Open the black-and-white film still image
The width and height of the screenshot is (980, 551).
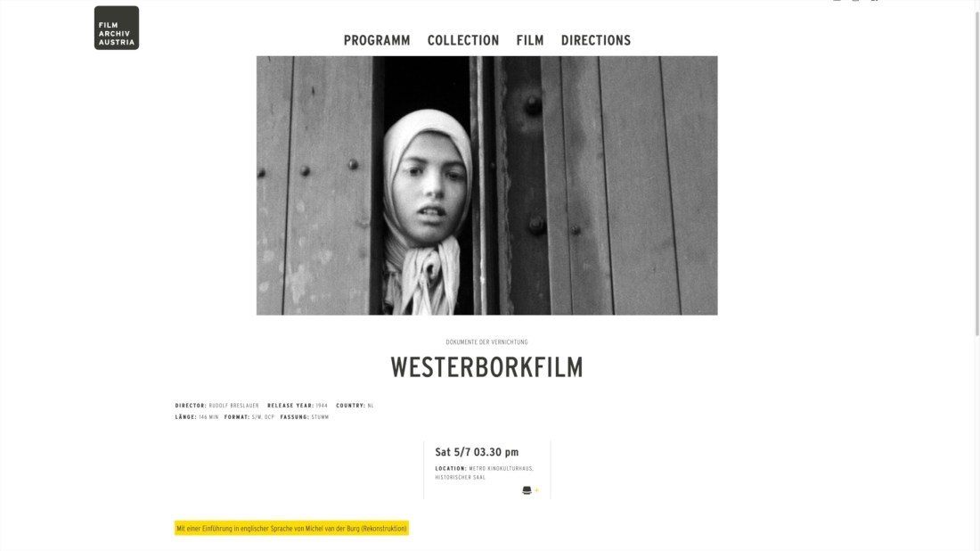(x=486, y=185)
